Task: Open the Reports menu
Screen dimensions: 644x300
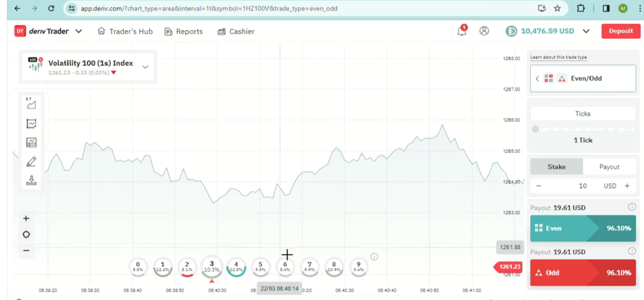Action: (183, 31)
